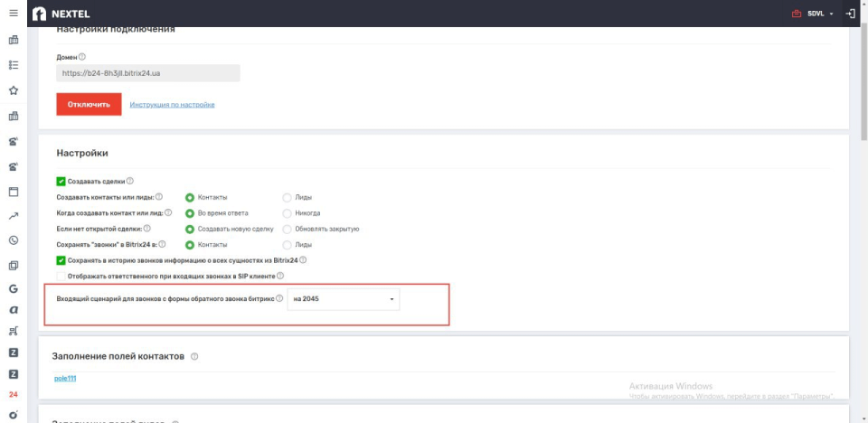Click the letter G icon in the sidebar
The height and width of the screenshot is (423, 868).
point(14,289)
